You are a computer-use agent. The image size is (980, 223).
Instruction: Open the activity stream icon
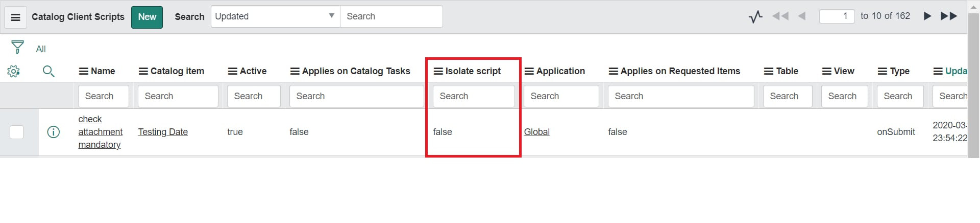pyautogui.click(x=755, y=17)
